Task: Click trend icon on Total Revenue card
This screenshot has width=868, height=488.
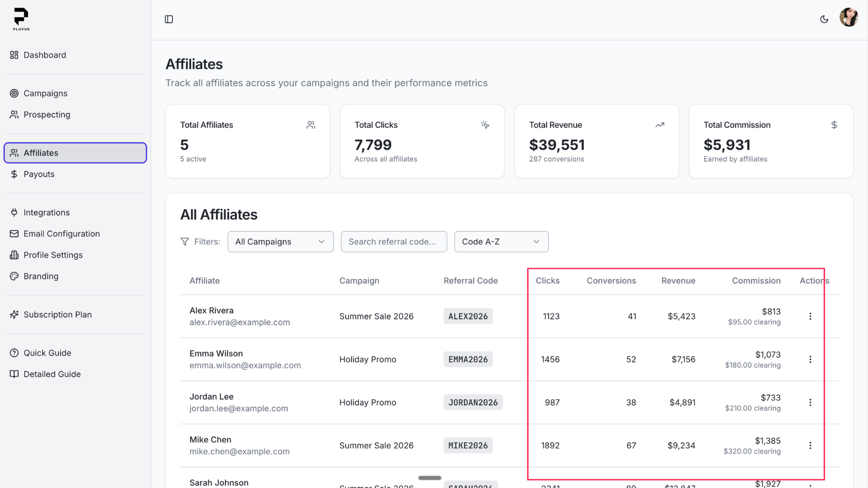Action: (x=660, y=125)
